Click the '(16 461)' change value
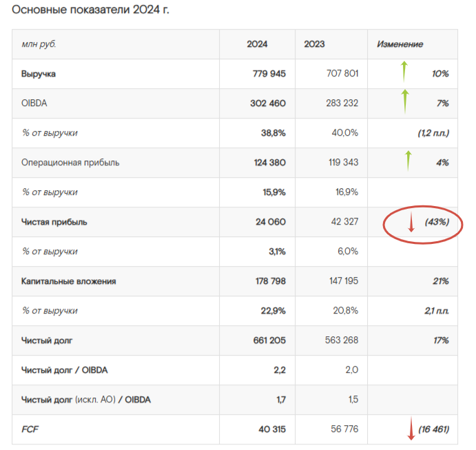 pos(433,429)
